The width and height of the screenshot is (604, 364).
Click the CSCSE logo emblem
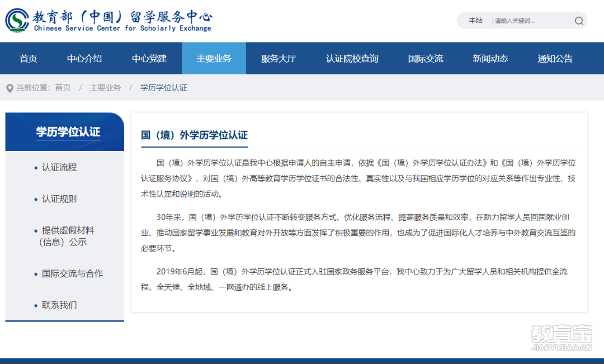pos(17,21)
